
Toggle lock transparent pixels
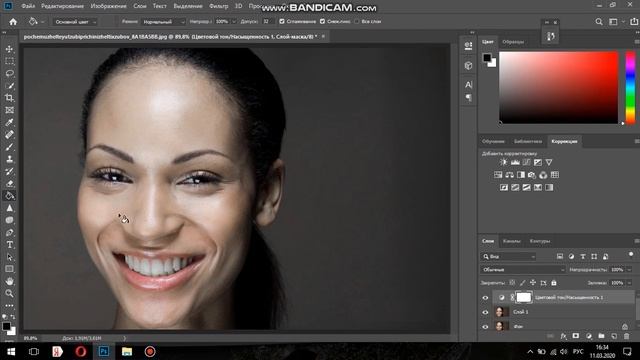[x=512, y=282]
